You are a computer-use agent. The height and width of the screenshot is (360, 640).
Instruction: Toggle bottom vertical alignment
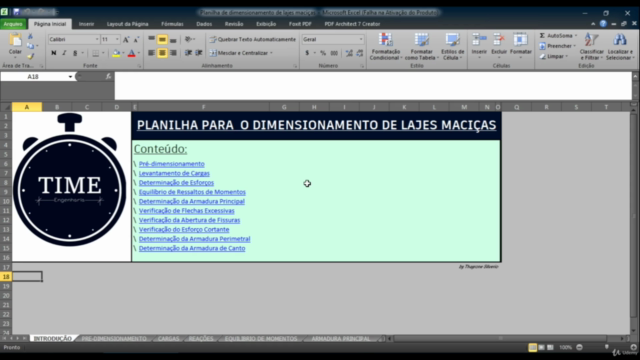tap(173, 39)
